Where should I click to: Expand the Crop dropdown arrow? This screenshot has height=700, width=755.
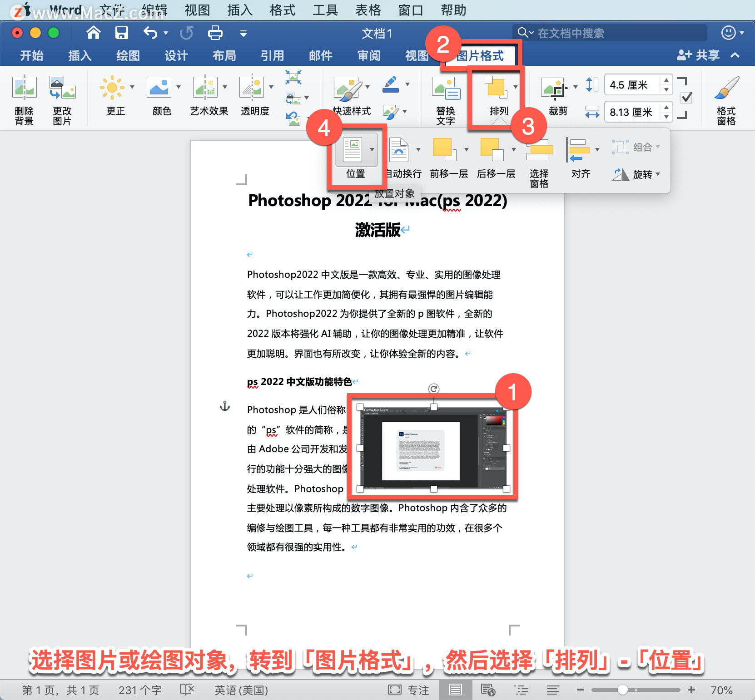tap(576, 87)
